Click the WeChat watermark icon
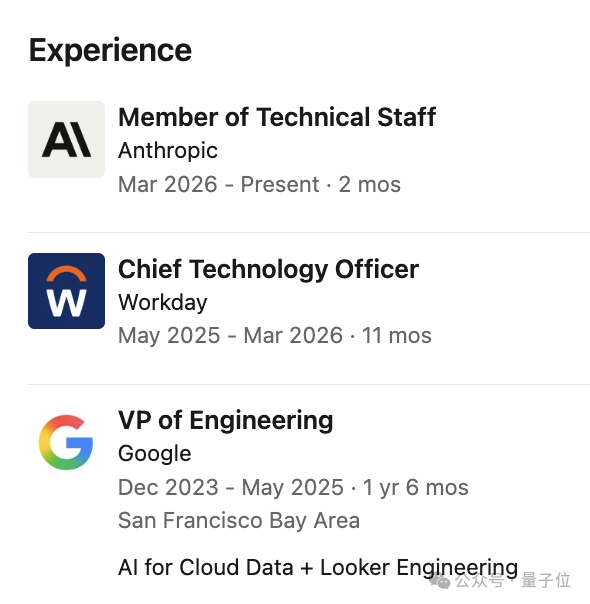Viewport: 590px width, 604px height. point(440,581)
